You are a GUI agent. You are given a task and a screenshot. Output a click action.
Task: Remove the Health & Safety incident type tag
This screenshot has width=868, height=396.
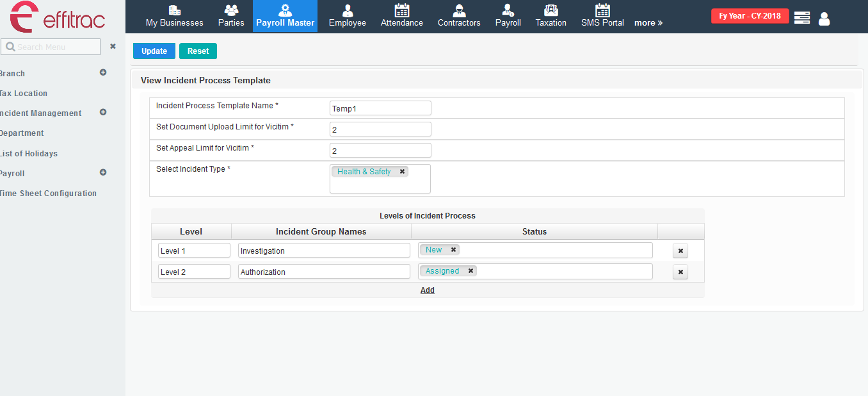[x=402, y=172]
